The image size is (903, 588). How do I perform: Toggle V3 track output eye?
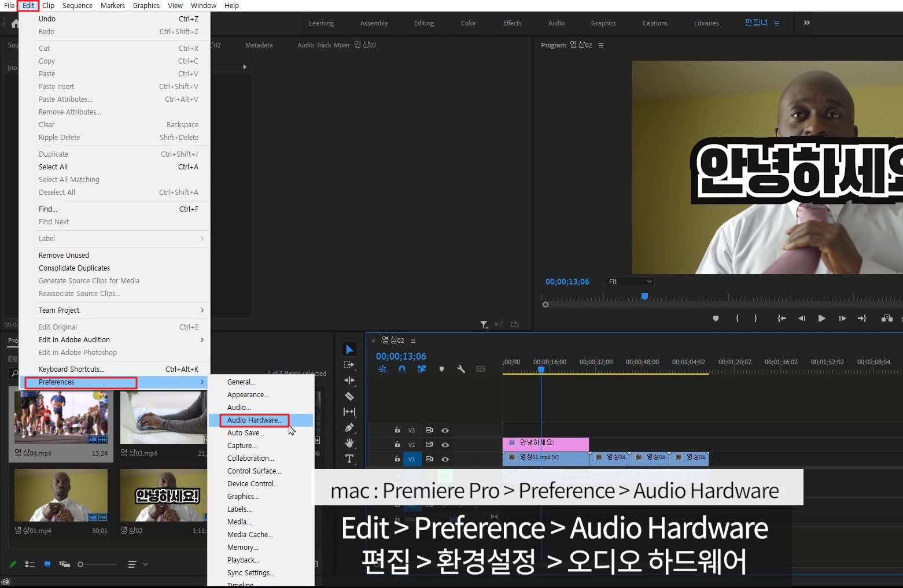pyautogui.click(x=445, y=430)
